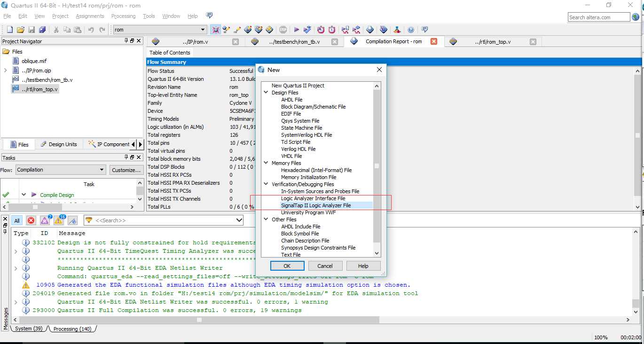Select Memory Initialization File entry
The width and height of the screenshot is (644, 344).
[309, 177]
